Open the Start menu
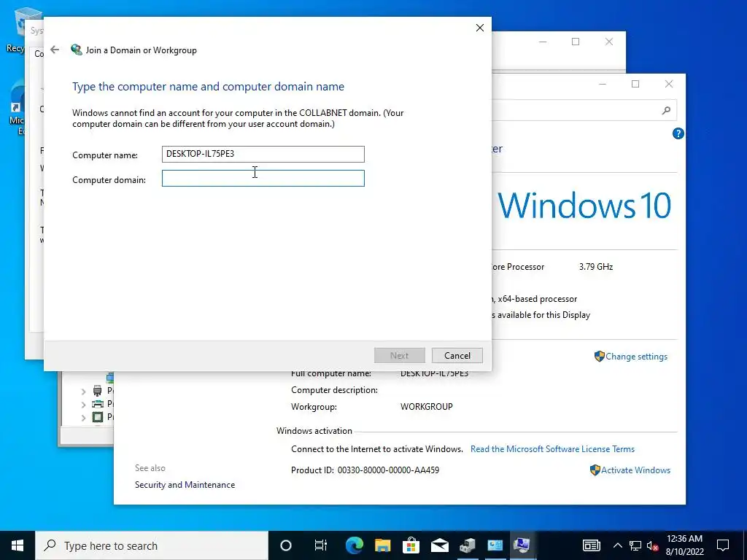Viewport: 747px width, 560px height. [x=18, y=545]
